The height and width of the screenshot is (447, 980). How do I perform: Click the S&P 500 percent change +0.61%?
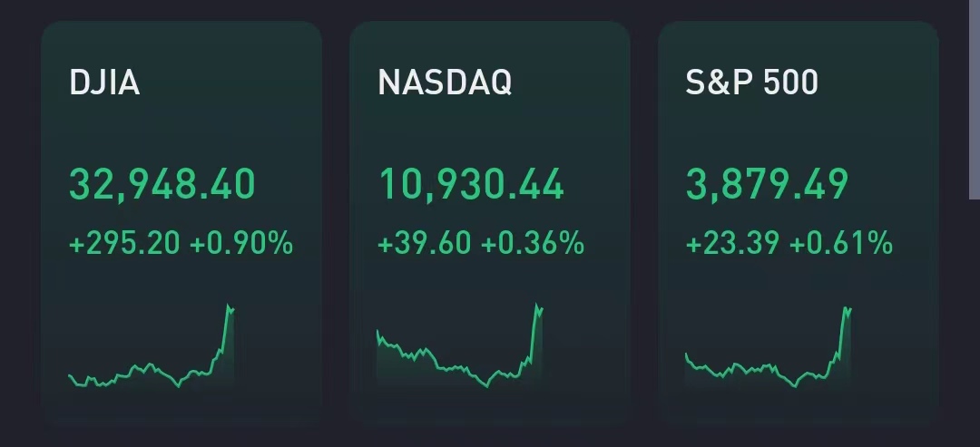tap(841, 243)
